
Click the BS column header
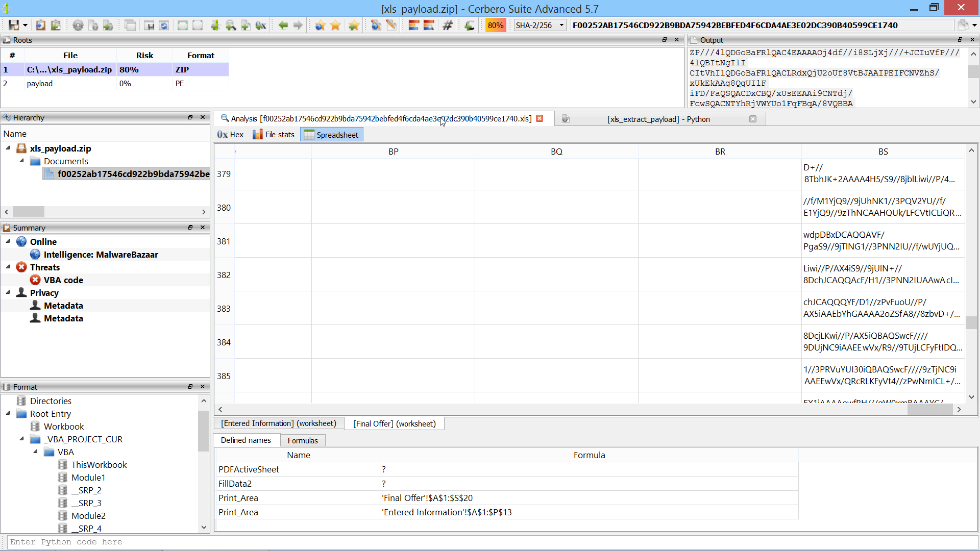(x=883, y=152)
